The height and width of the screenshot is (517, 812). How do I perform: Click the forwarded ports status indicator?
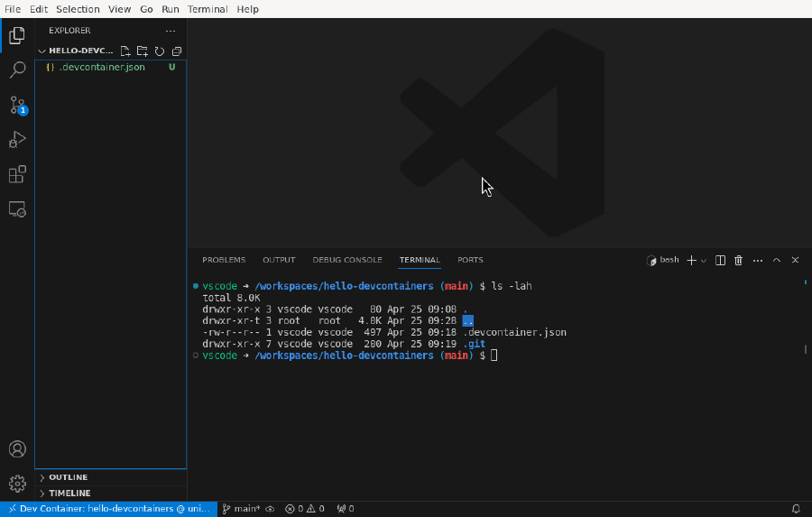click(346, 509)
